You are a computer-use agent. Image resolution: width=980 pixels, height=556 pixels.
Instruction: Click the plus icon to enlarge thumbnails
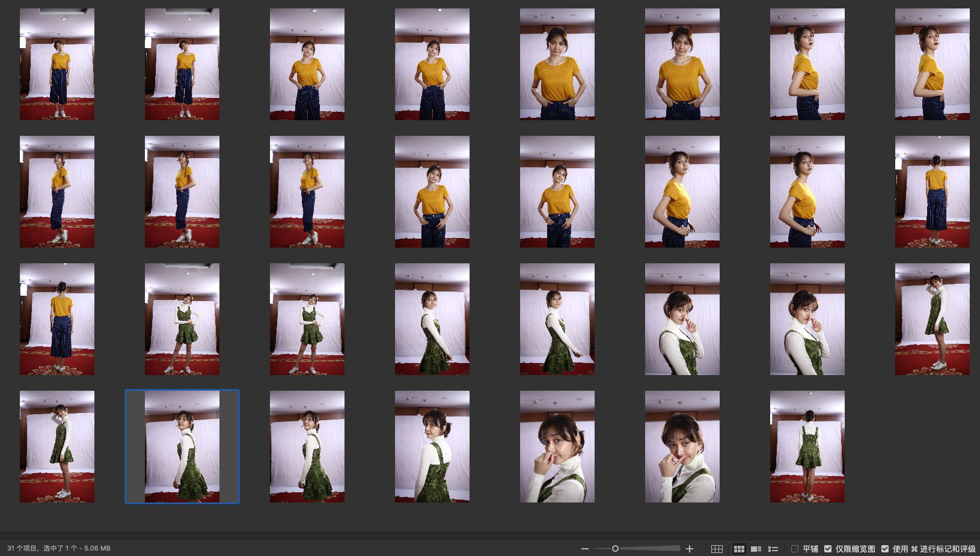690,549
